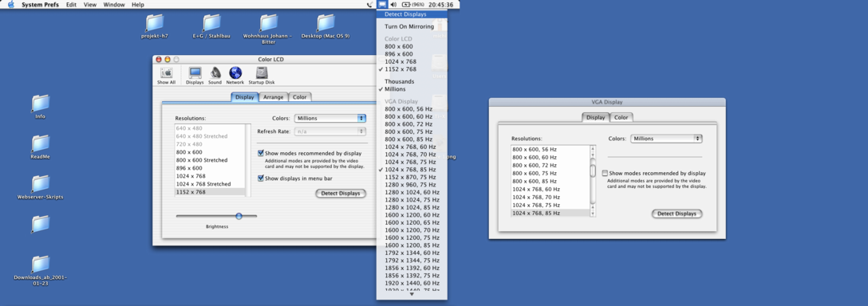Click the displays menu bar icon
Viewport: 868px width, 306px height.
(x=382, y=5)
